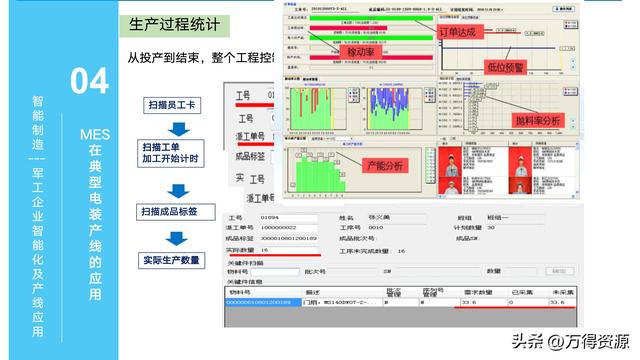Image resolution: width=640 pixels, height=360 pixels.
Task: Click the bottom-right employee photo
Action: pyautogui.click(x=520, y=186)
